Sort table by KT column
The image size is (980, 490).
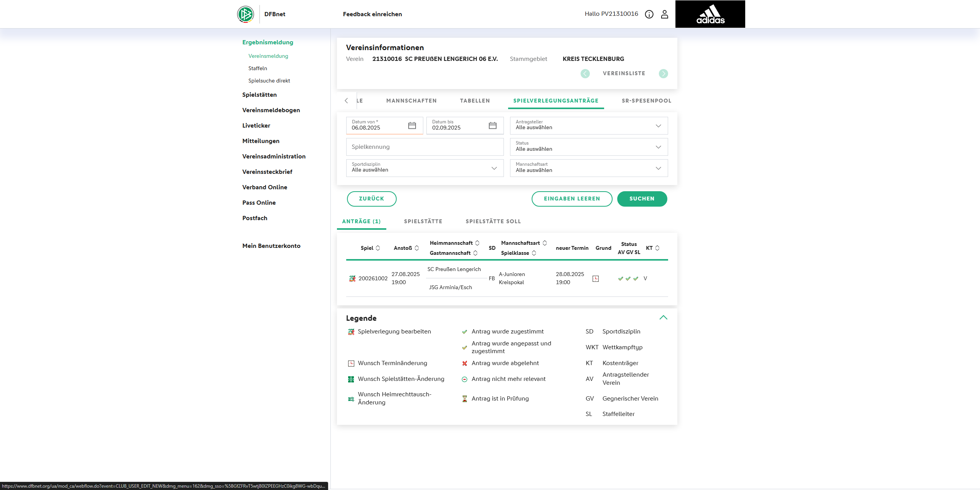tap(657, 248)
